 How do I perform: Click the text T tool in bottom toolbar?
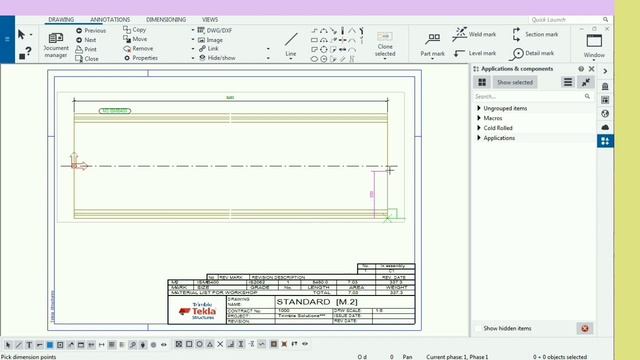pyautogui.click(x=29, y=344)
